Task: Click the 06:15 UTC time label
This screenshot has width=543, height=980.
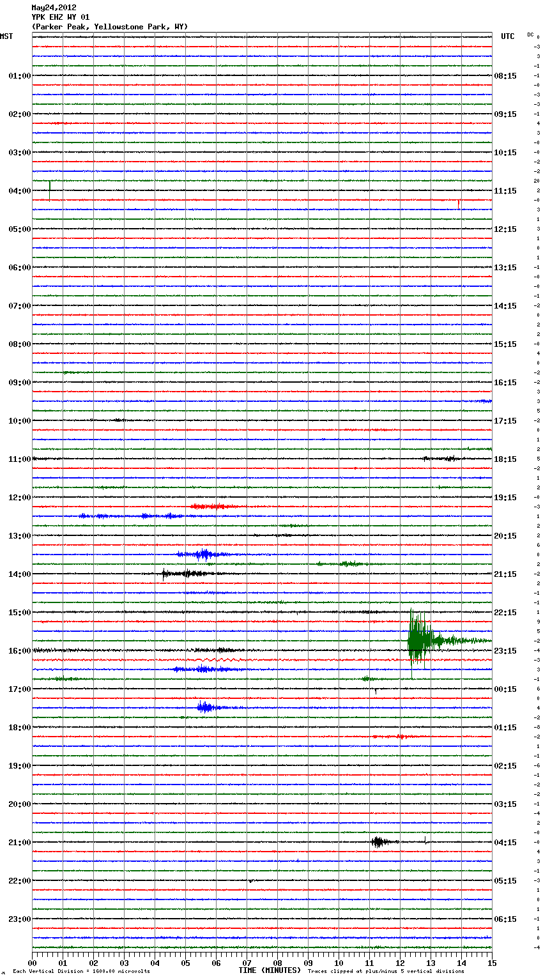Action: tap(505, 919)
